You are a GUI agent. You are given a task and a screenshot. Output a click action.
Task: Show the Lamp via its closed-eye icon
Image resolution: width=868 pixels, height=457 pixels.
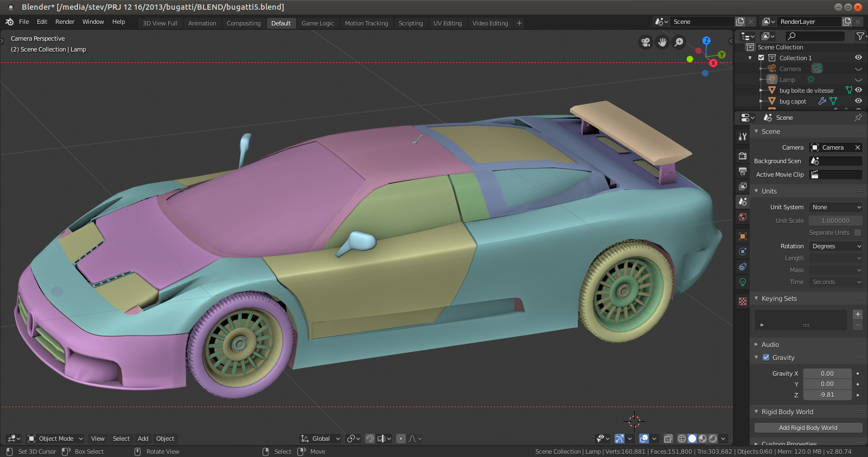[x=858, y=80]
